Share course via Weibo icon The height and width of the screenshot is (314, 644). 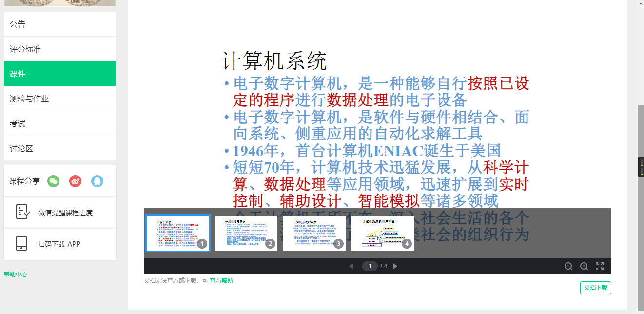76,181
